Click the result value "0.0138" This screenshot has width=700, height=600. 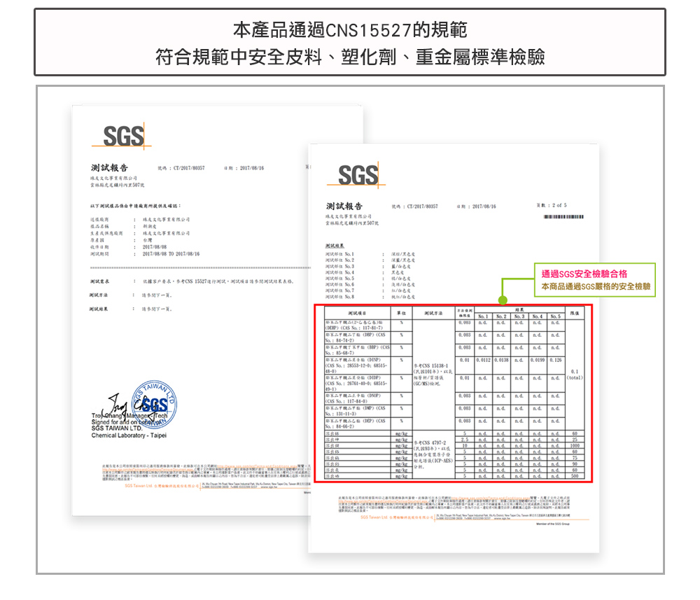(501, 361)
